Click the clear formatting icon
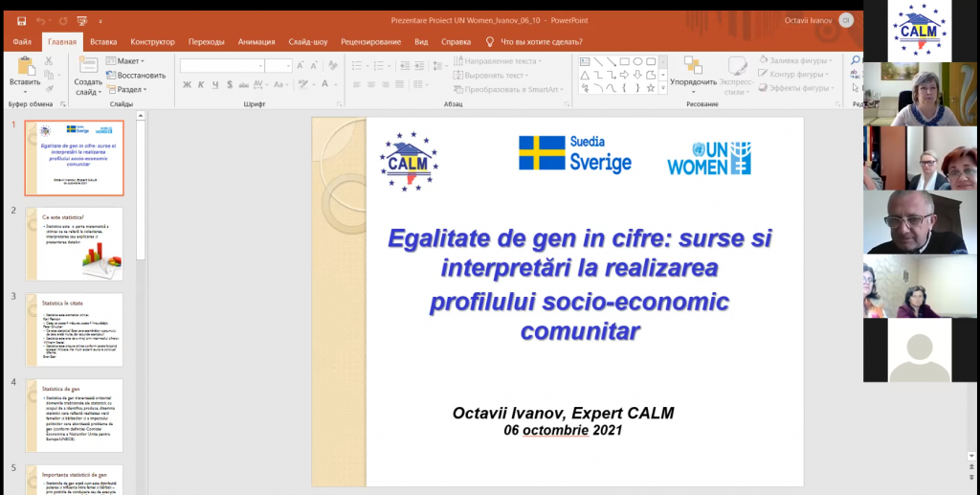Screen dimensions: 980x495 point(332,66)
